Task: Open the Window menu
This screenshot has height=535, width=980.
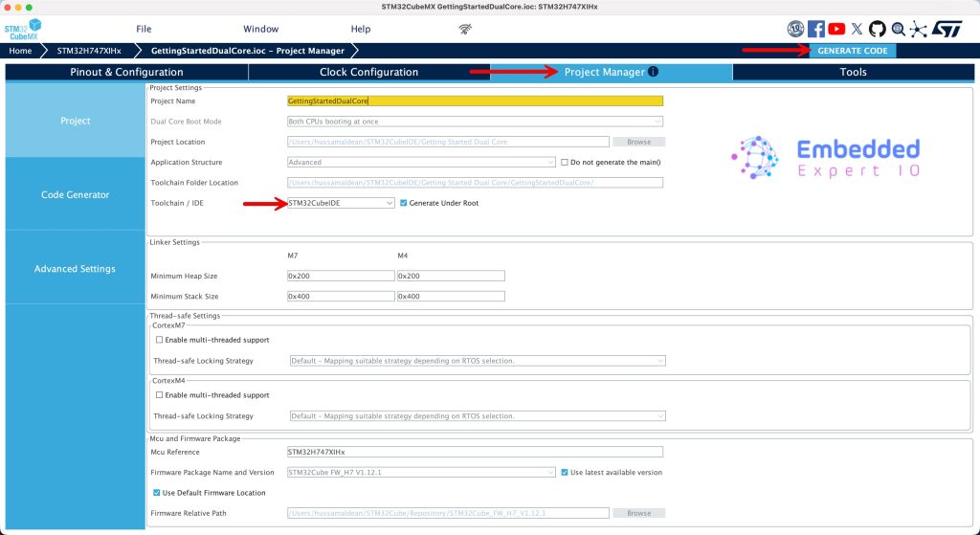Action: point(260,30)
